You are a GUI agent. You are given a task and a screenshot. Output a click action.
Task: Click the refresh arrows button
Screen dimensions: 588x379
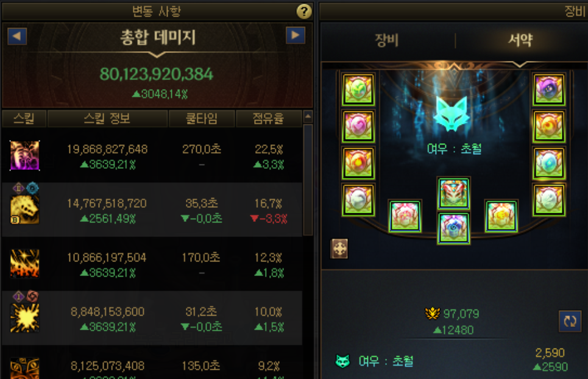pos(570,321)
